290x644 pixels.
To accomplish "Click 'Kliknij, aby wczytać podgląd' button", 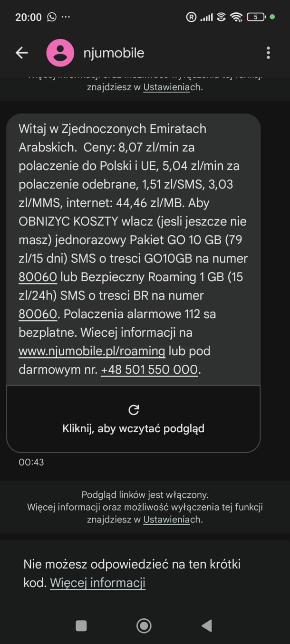I will click(134, 428).
